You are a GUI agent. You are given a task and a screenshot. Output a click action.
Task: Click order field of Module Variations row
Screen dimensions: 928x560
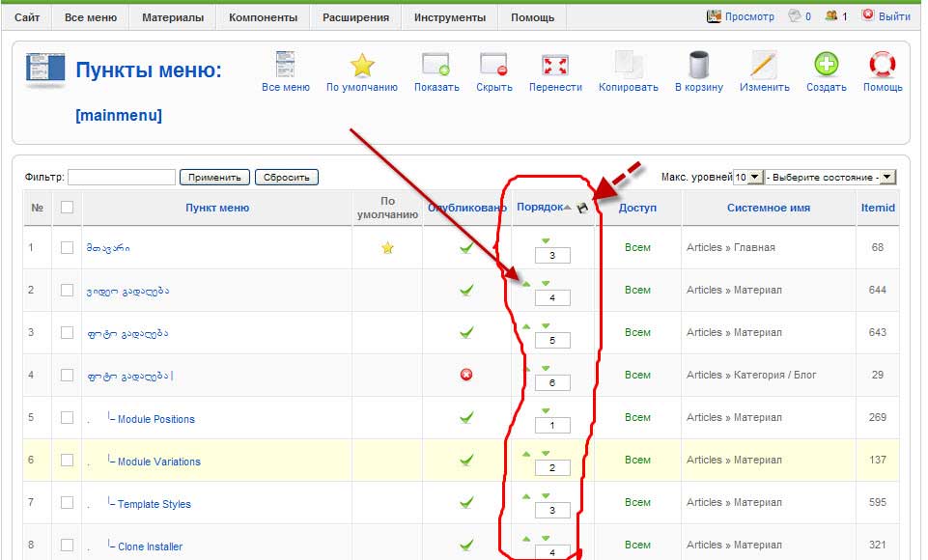click(552, 467)
